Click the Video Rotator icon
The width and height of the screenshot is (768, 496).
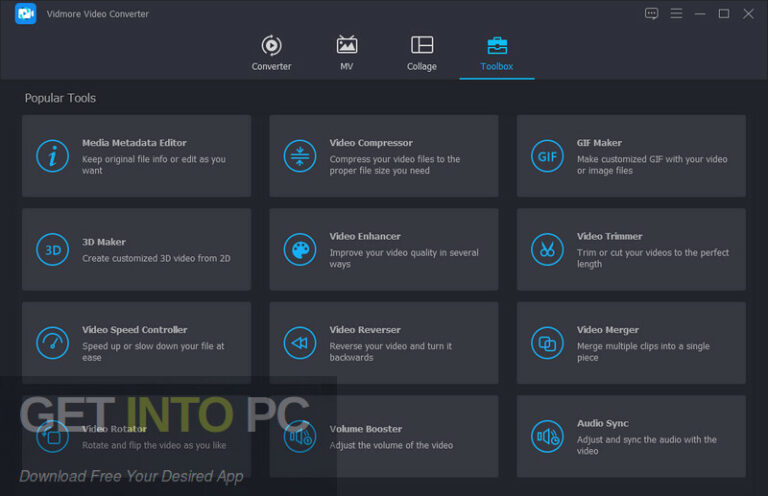52,436
